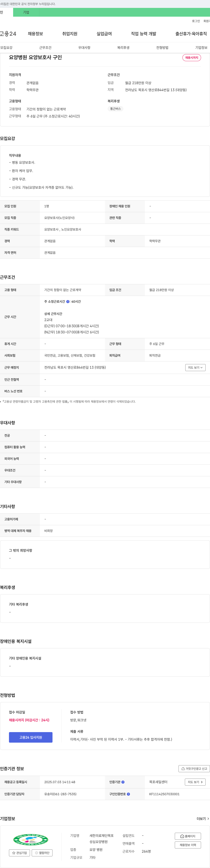Click the (D근무) 07:00~18:30 shift line

coord(71,326)
